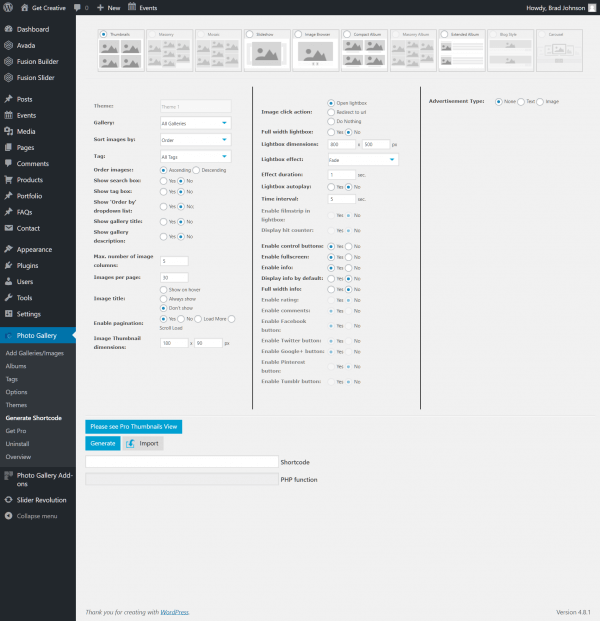Click the Max number of image columns field
Screen dimensions: 600x621
(174, 261)
